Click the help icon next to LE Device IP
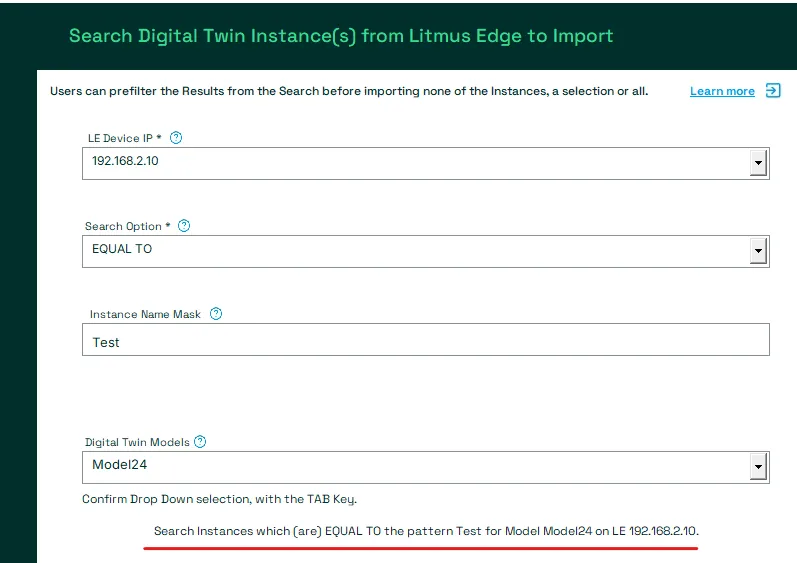 click(x=176, y=138)
